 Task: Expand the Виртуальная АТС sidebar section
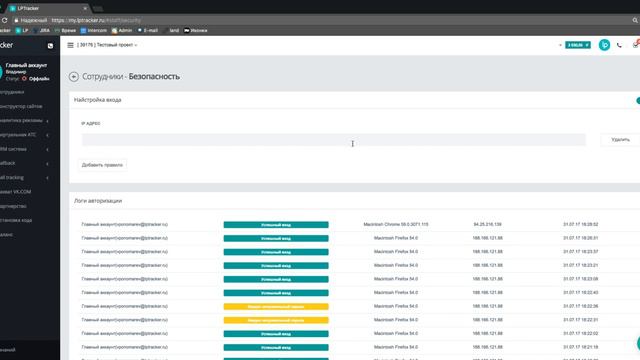pyautogui.click(x=24, y=135)
